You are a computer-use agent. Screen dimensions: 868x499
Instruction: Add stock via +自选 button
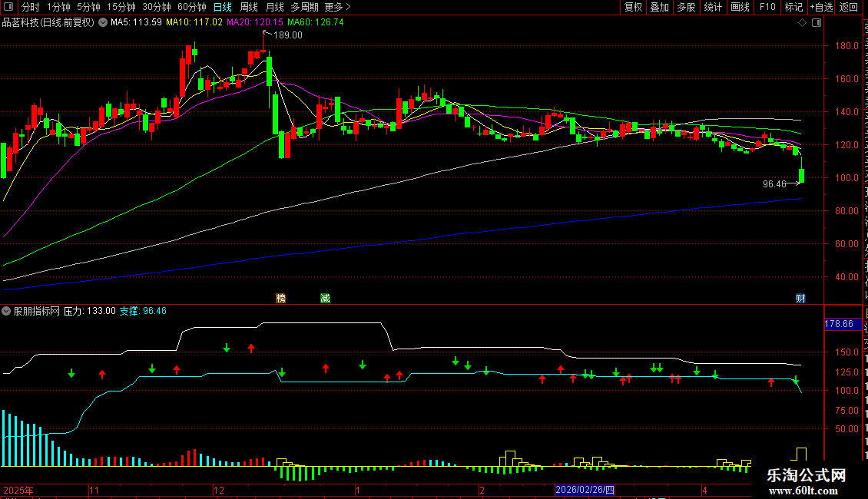coord(821,7)
